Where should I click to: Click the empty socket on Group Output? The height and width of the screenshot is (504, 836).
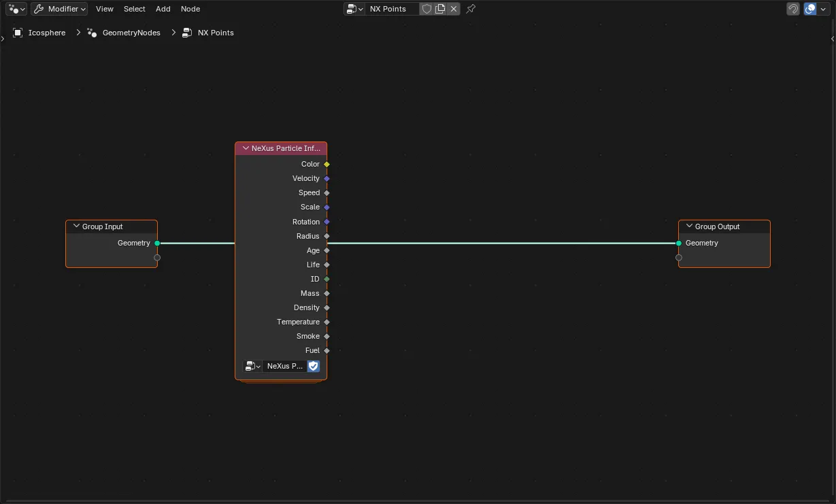click(x=679, y=258)
